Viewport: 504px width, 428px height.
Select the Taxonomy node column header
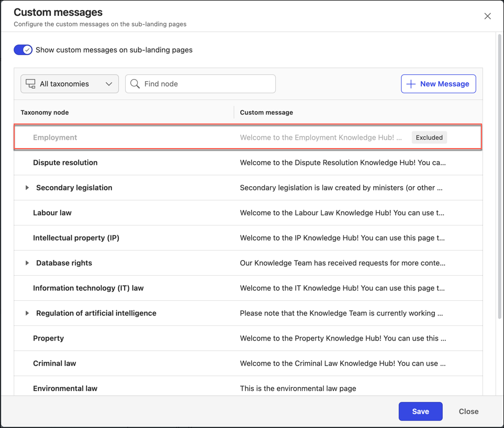point(44,112)
